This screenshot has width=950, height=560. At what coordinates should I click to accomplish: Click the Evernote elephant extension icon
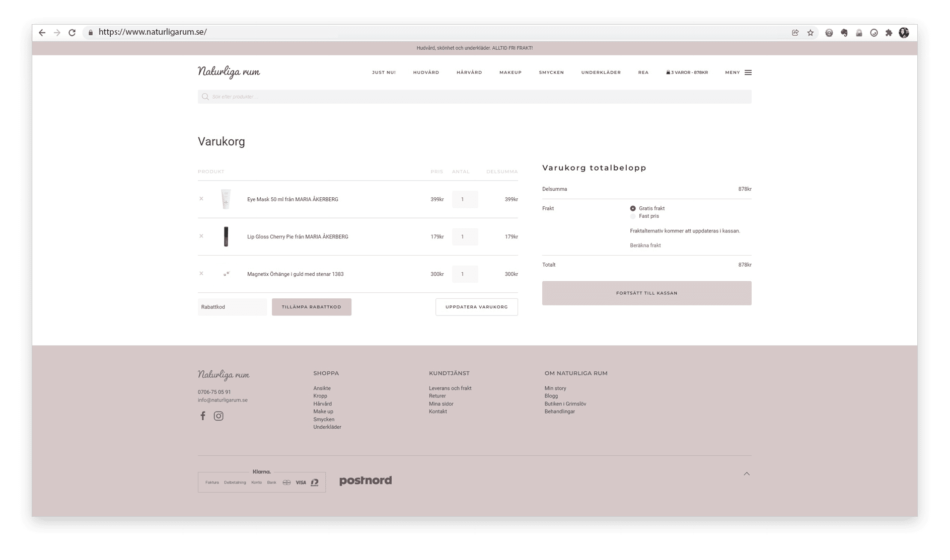click(844, 33)
